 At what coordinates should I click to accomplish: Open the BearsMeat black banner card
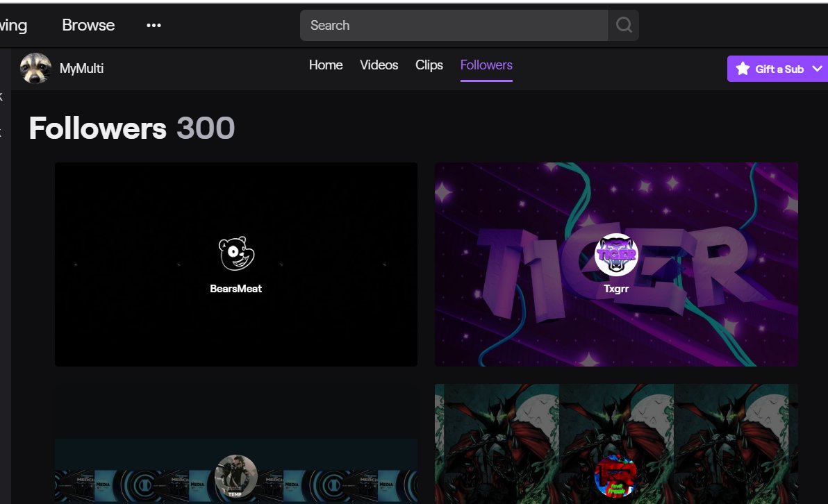click(x=236, y=264)
